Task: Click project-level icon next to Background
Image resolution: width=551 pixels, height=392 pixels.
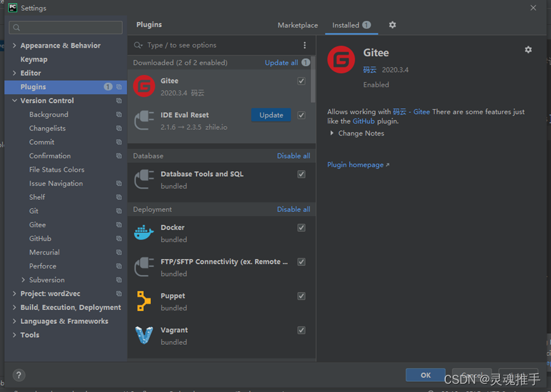Action: coord(119,115)
